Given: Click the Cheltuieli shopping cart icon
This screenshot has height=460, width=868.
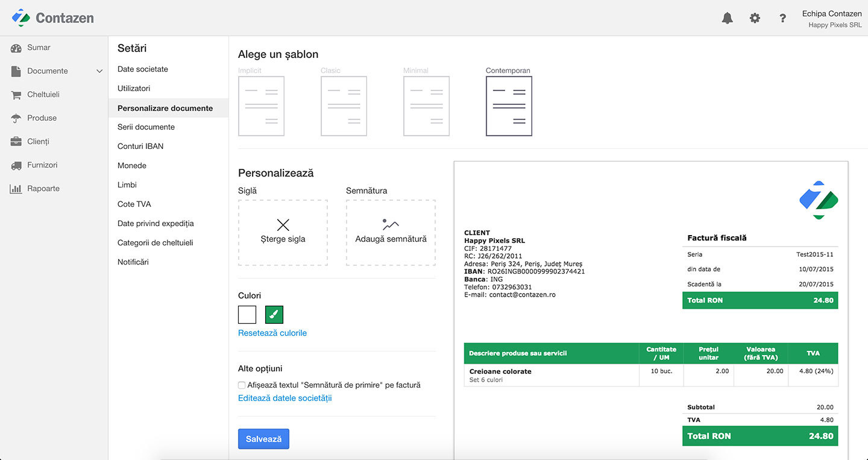Looking at the screenshot, I should (16, 95).
